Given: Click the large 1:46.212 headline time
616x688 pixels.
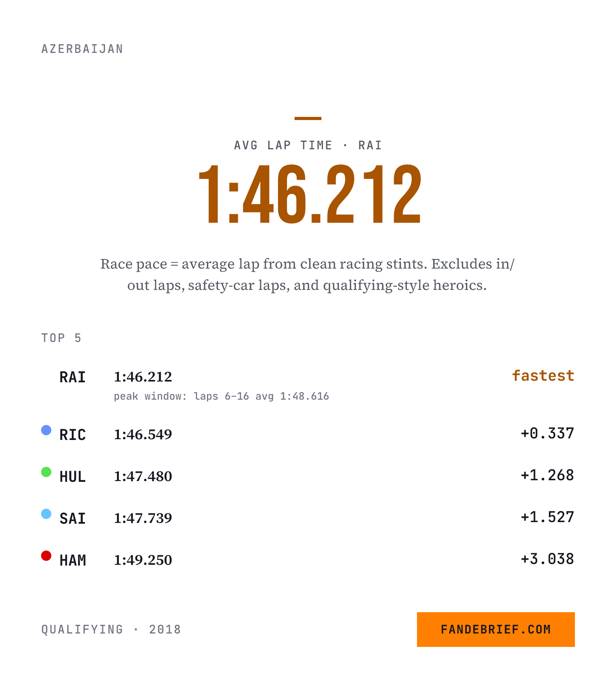Looking at the screenshot, I should pos(310,194).
